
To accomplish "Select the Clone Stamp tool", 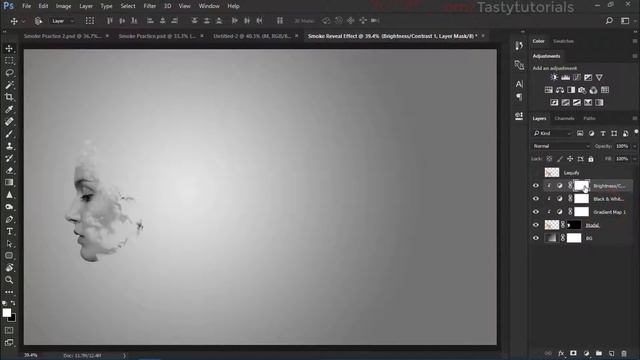I will coord(9,146).
